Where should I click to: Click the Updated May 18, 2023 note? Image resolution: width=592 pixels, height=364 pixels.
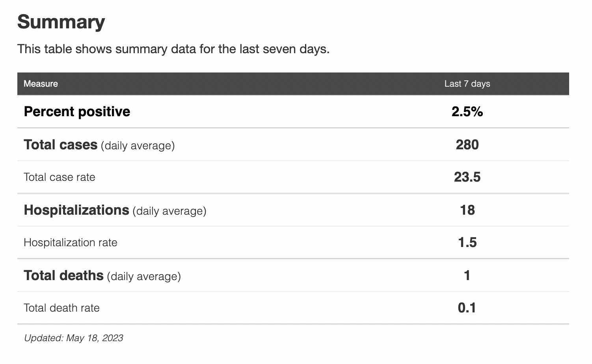(x=74, y=338)
